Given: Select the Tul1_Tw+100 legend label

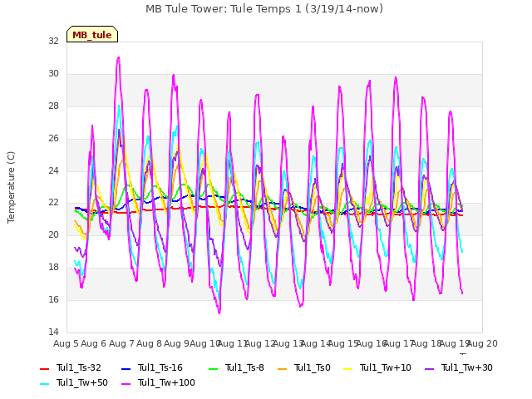Looking at the screenshot, I should point(166,382).
